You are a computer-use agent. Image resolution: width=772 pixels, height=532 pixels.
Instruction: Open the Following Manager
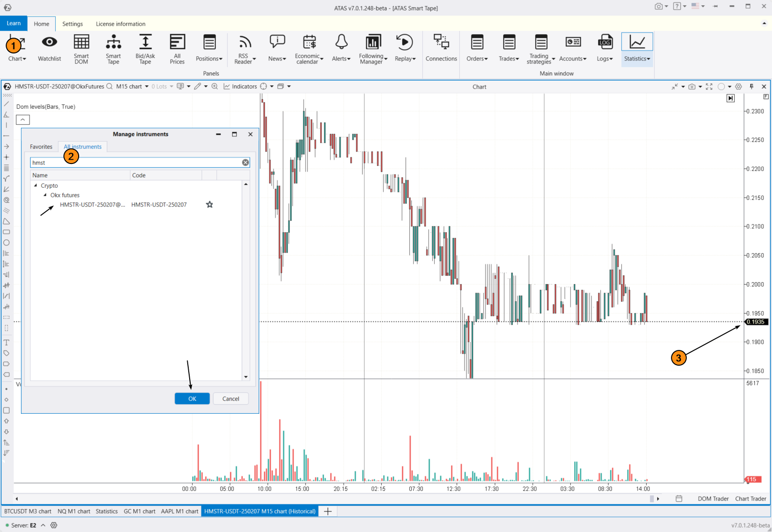click(373, 48)
